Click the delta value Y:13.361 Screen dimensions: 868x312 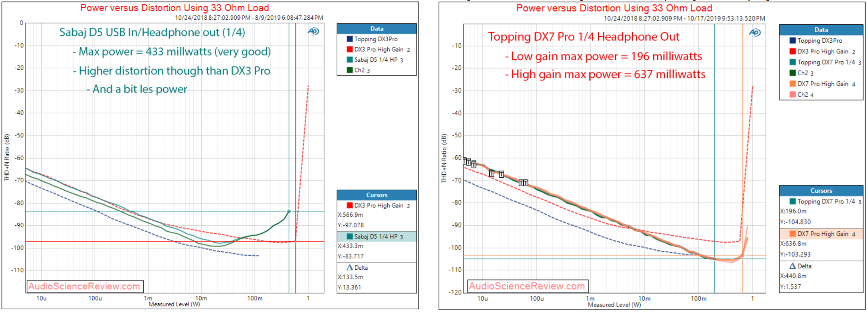(349, 287)
